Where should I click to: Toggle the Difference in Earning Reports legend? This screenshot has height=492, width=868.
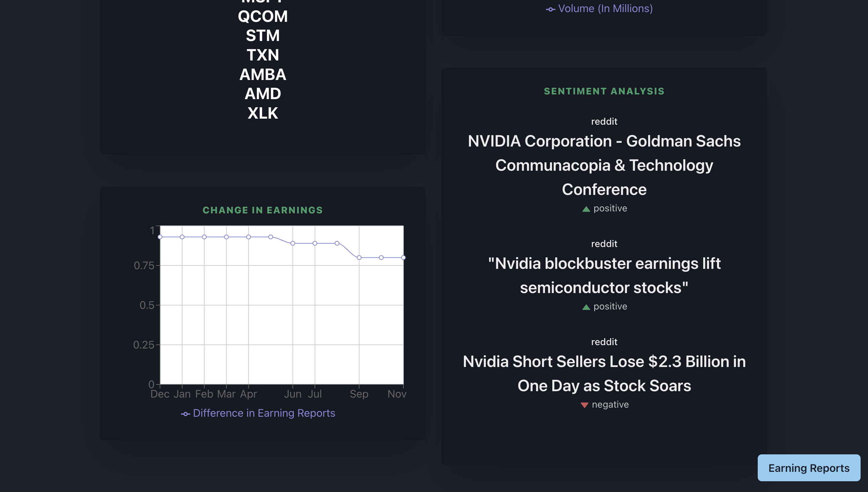coord(258,413)
